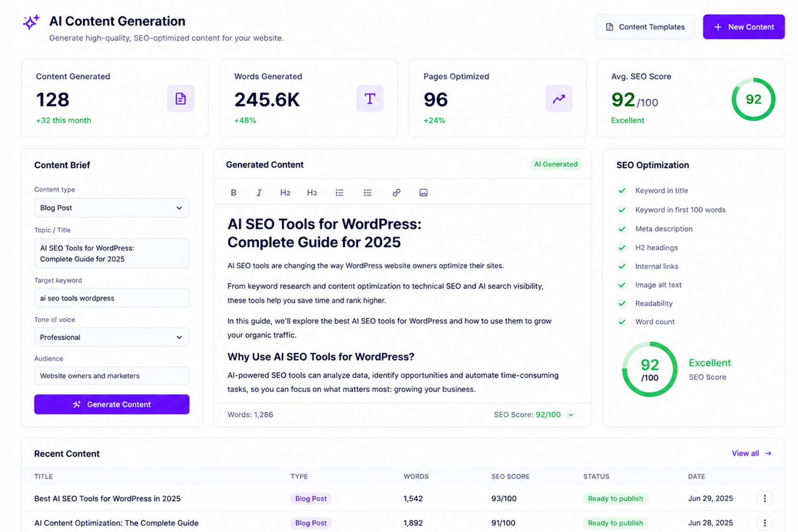The height and width of the screenshot is (532, 798).
Task: Open View all recent content link
Action: click(x=751, y=453)
